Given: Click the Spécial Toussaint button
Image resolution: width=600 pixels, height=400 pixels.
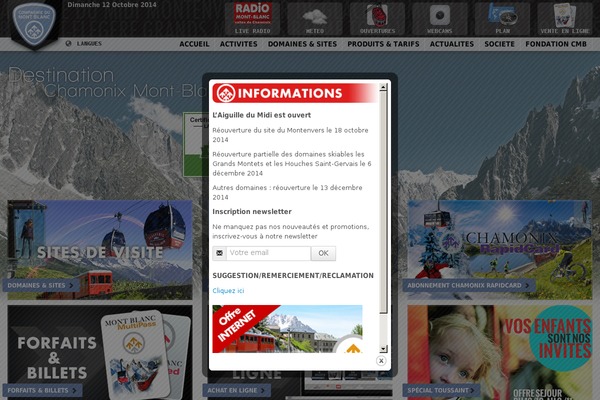Looking at the screenshot, I should tap(441, 390).
